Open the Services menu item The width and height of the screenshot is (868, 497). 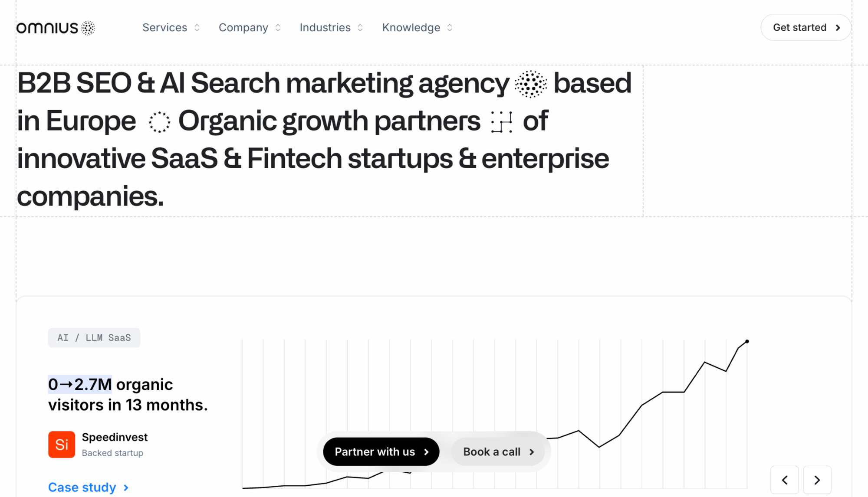tap(171, 28)
